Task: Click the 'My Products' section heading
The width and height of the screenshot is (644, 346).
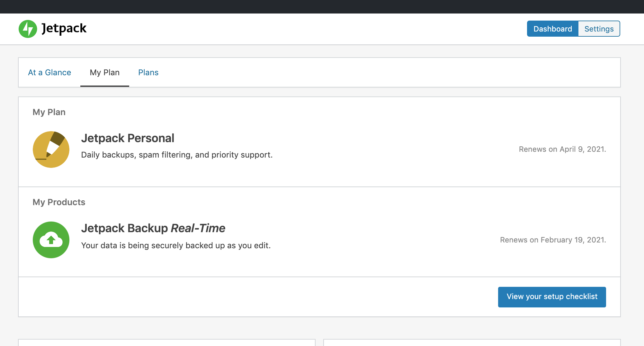Action: tap(59, 202)
